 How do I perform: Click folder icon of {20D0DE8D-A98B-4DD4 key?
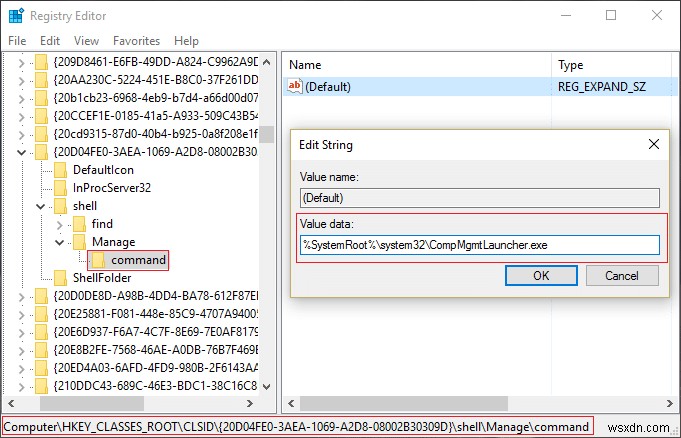[x=41, y=296]
